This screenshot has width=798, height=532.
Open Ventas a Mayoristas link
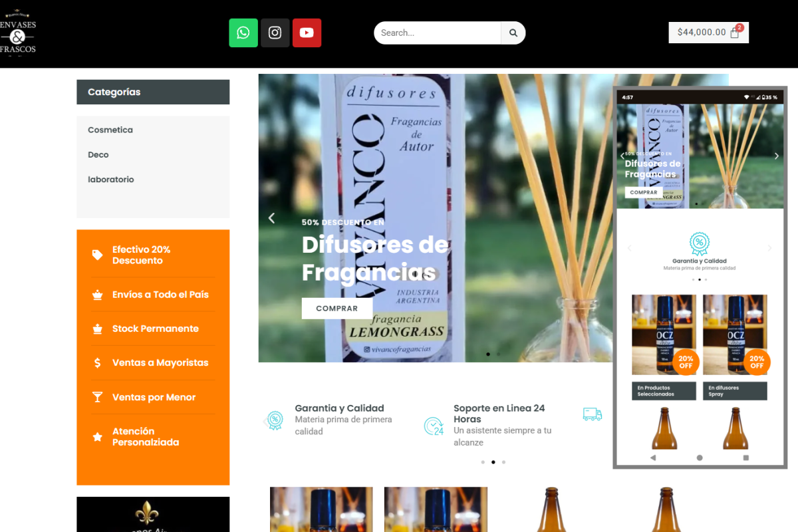(160, 362)
